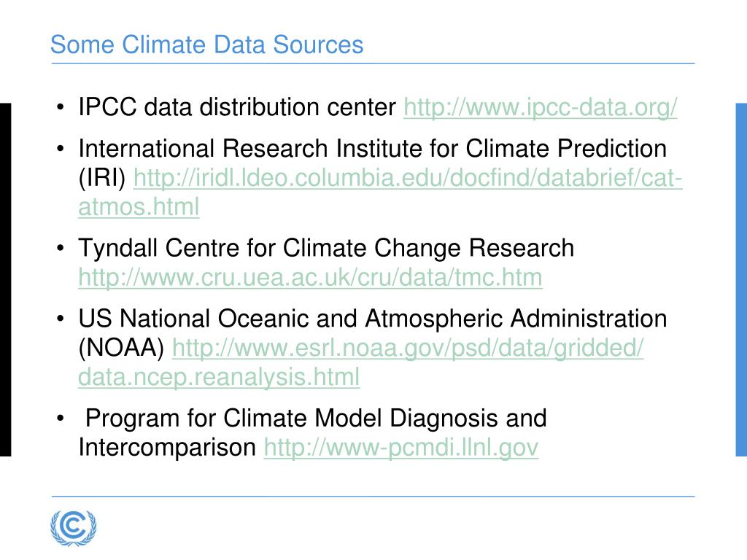The image size is (747, 560).
Task: Click the US National Oceanic and Atmospheric Administration text
Action: tap(373, 319)
